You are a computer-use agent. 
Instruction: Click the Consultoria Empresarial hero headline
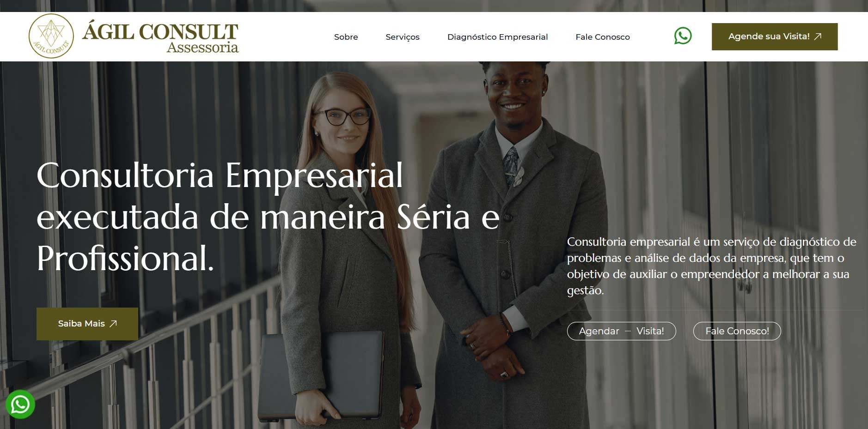[x=268, y=217]
